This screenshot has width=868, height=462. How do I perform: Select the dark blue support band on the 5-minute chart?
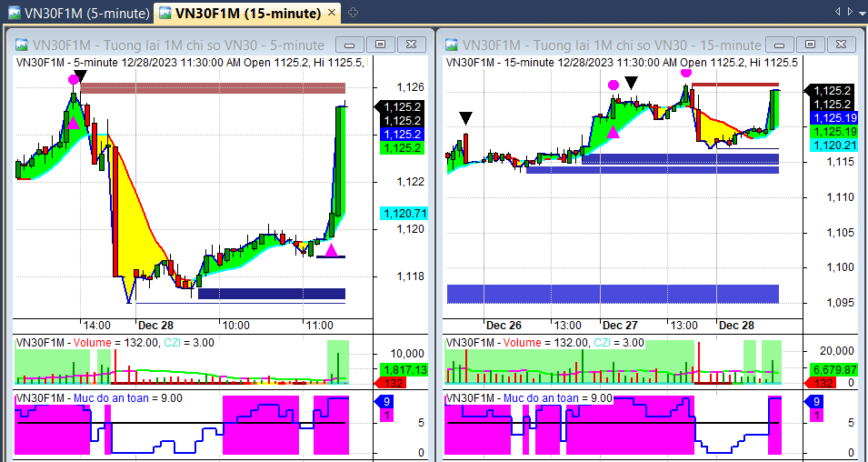coord(272,294)
